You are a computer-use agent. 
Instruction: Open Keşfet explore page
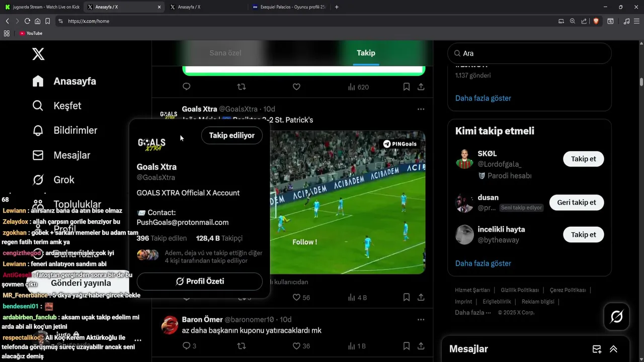pyautogui.click(x=56, y=106)
